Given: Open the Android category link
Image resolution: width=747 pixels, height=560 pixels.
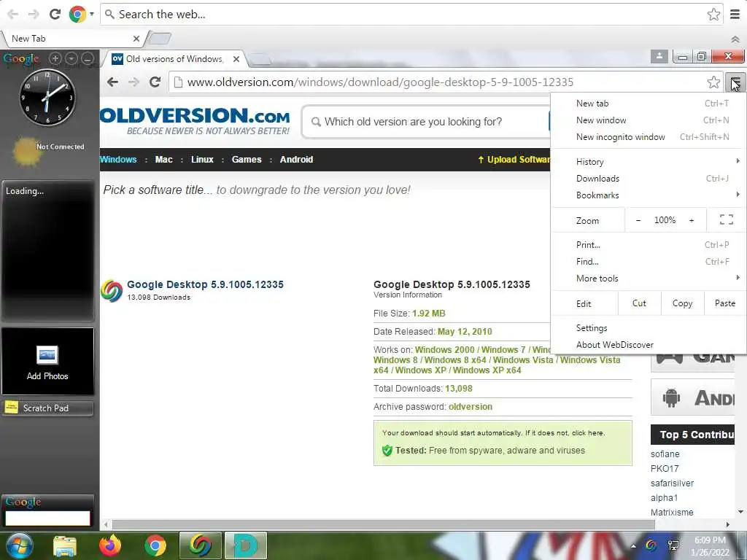Looking at the screenshot, I should tap(296, 160).
